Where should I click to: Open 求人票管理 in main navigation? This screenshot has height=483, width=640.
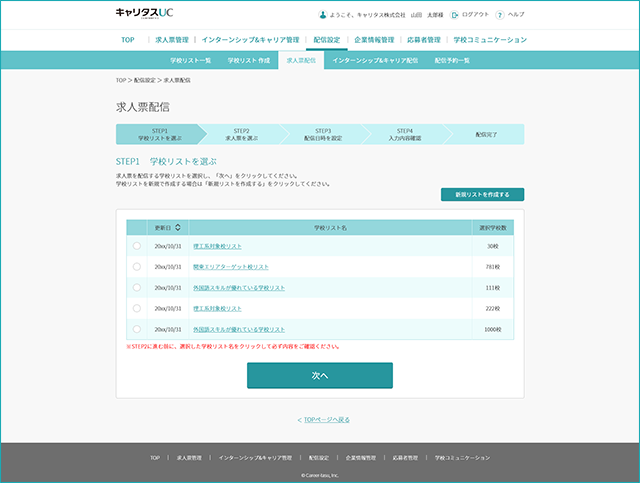tap(172, 40)
